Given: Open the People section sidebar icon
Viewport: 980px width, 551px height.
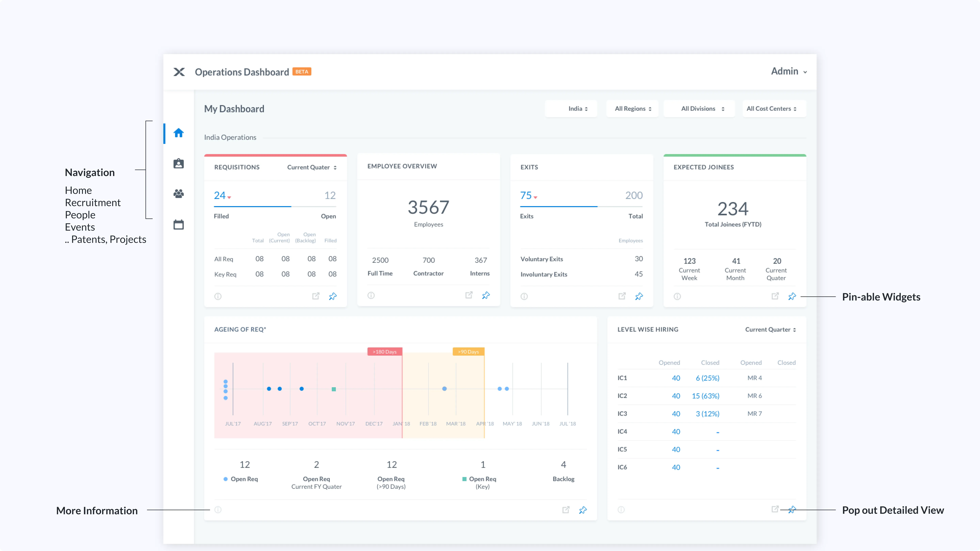Looking at the screenshot, I should click(178, 194).
